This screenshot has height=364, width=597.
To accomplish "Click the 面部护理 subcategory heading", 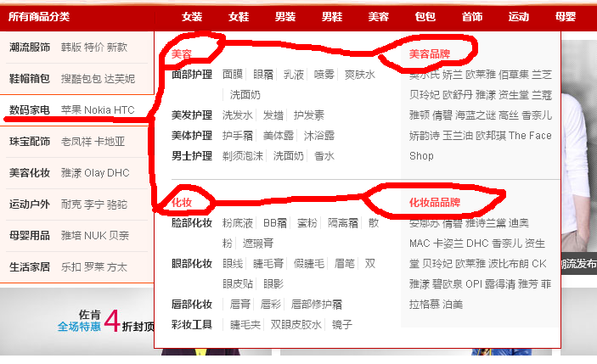I will click(192, 75).
